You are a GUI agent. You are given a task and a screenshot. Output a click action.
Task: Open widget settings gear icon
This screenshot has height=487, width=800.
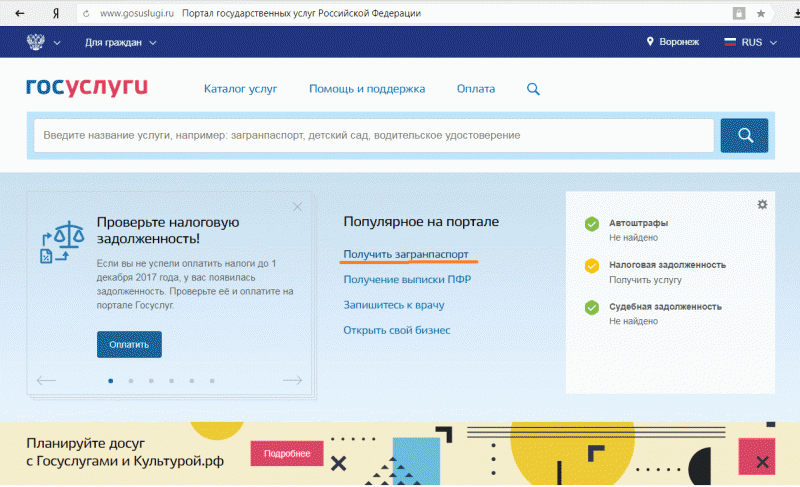click(x=762, y=204)
